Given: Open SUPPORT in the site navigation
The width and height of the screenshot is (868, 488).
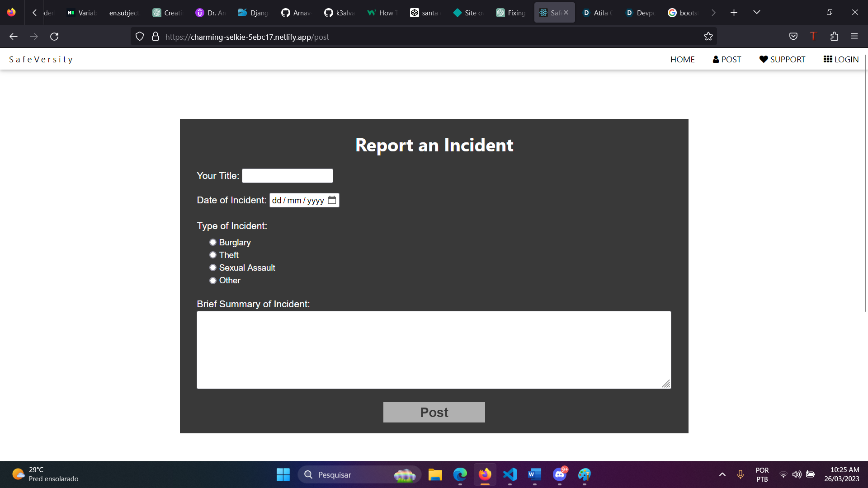Looking at the screenshot, I should [x=782, y=60].
